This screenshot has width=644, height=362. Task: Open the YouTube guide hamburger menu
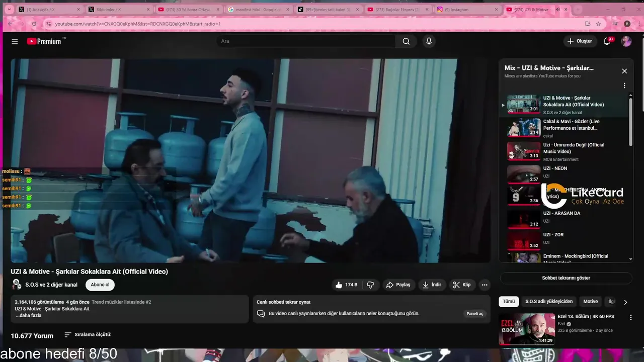(15, 41)
